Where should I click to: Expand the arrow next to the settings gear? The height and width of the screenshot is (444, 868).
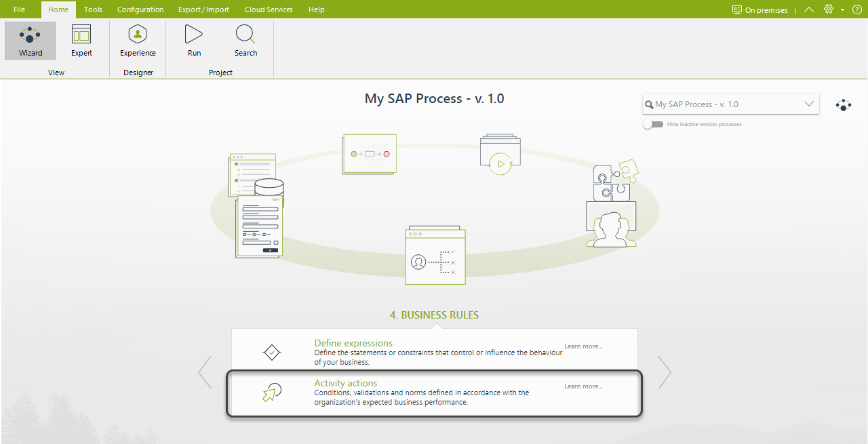pyautogui.click(x=842, y=9)
